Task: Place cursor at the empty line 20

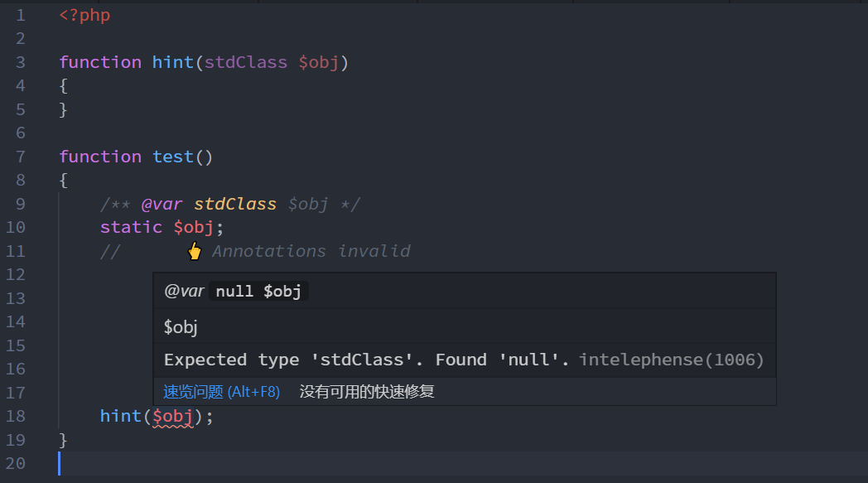Action: [62, 463]
